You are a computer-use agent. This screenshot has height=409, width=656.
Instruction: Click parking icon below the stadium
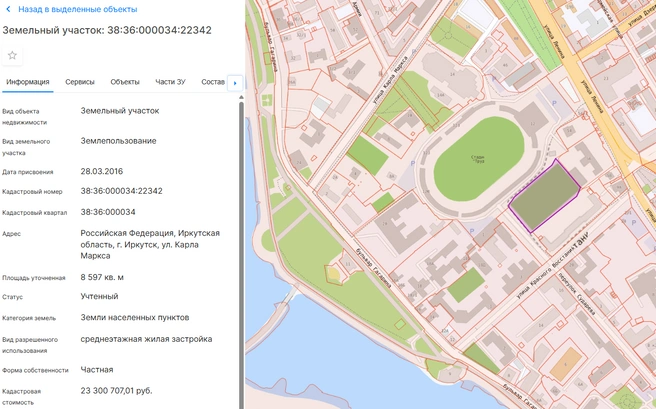472,231
